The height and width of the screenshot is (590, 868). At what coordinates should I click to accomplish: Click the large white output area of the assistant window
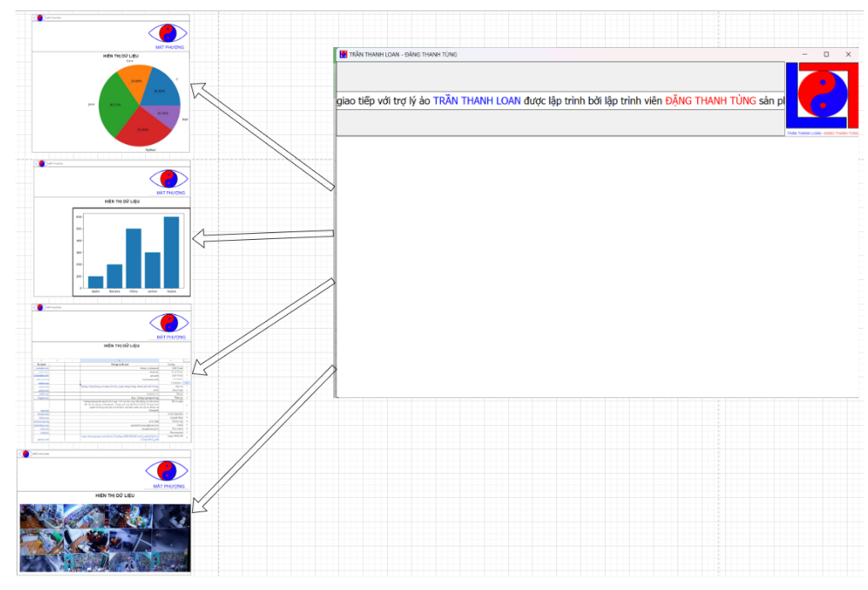596,266
